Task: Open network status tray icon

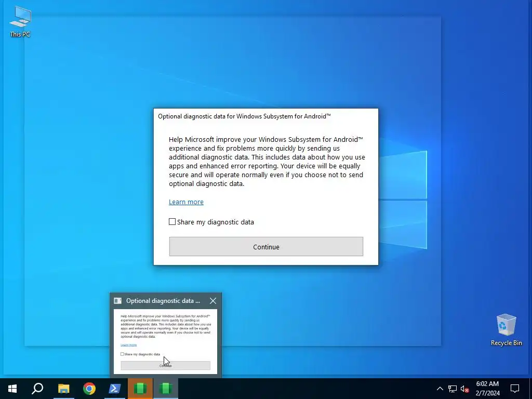Action: tap(453, 389)
